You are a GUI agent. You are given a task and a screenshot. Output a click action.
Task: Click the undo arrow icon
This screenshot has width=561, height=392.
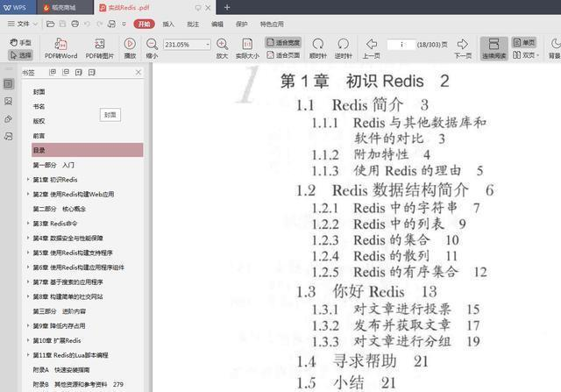(x=88, y=24)
